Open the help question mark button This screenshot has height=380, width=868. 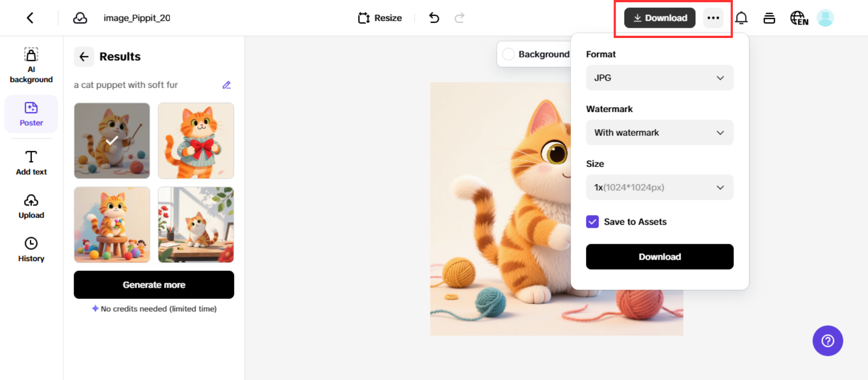[x=827, y=341]
